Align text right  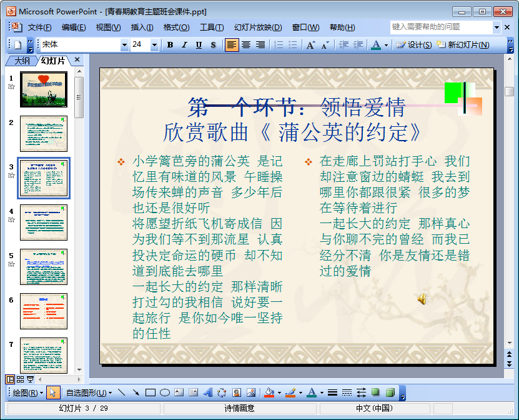[x=260, y=45]
